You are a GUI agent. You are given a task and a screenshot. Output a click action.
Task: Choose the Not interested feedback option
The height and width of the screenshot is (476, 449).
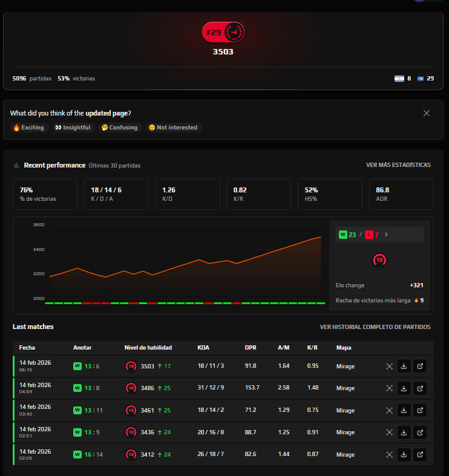pyautogui.click(x=174, y=128)
